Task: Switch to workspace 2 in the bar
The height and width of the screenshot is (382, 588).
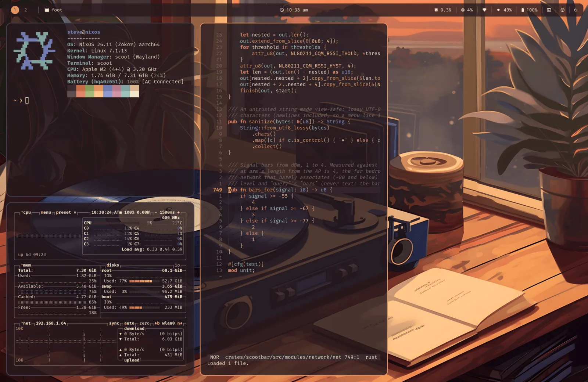Action: [26, 10]
